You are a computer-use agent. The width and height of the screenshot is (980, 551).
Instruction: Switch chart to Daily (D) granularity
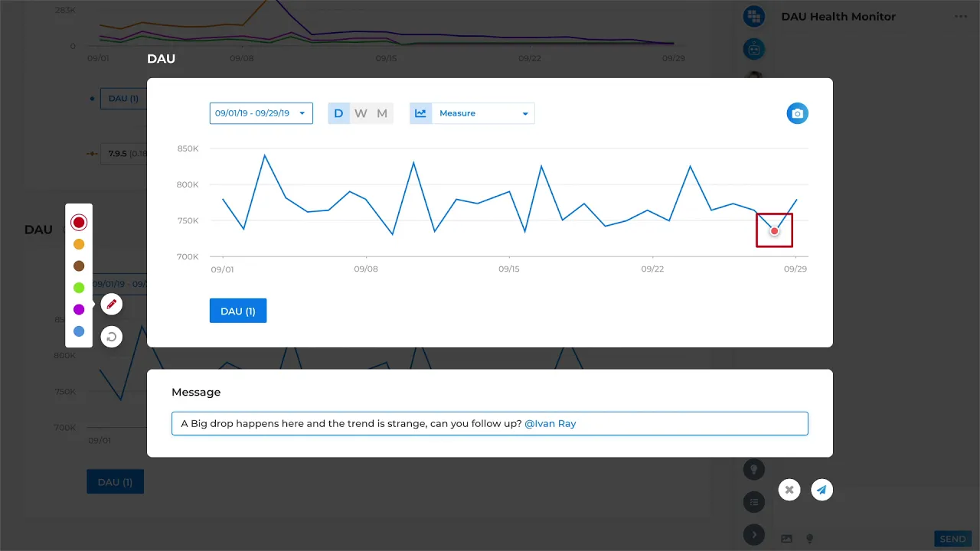[x=338, y=113]
